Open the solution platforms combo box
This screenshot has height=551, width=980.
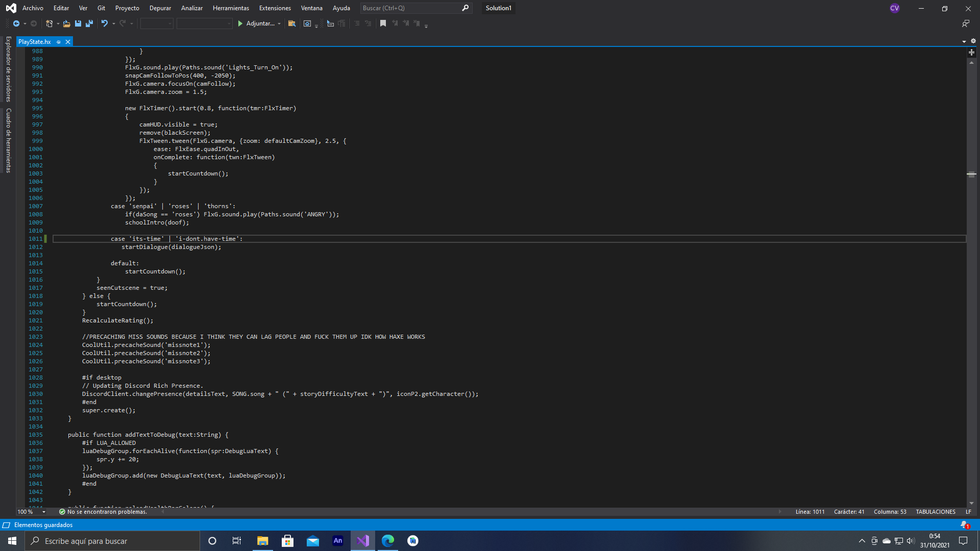pos(205,23)
